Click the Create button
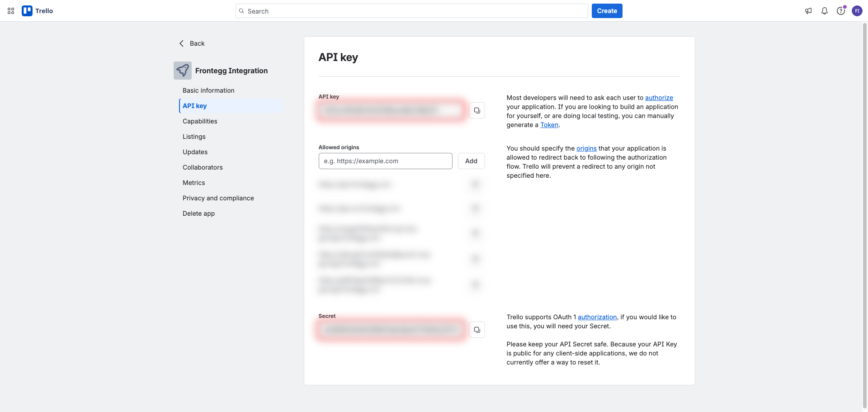Image resolution: width=868 pixels, height=412 pixels. 607,11
